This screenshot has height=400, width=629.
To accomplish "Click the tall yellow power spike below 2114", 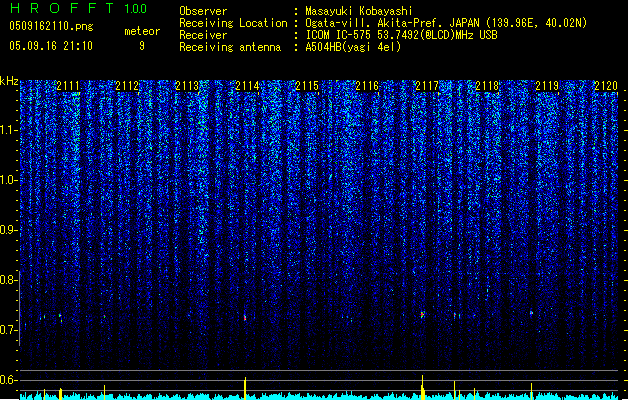I will click(x=245, y=388).
